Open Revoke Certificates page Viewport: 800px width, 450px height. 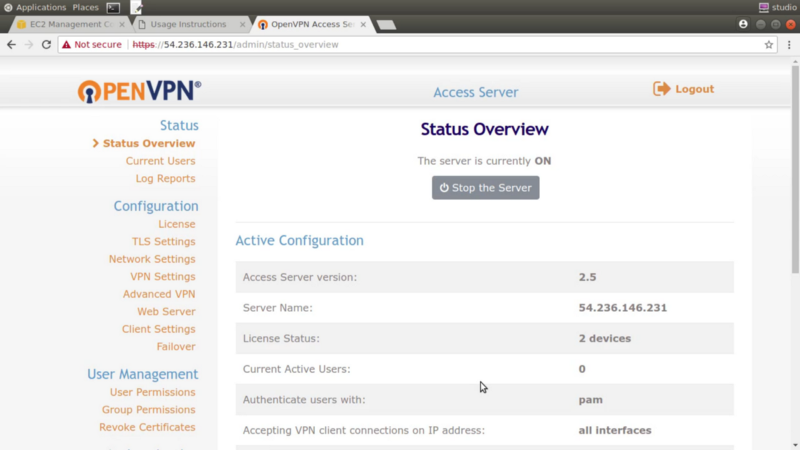(x=147, y=427)
